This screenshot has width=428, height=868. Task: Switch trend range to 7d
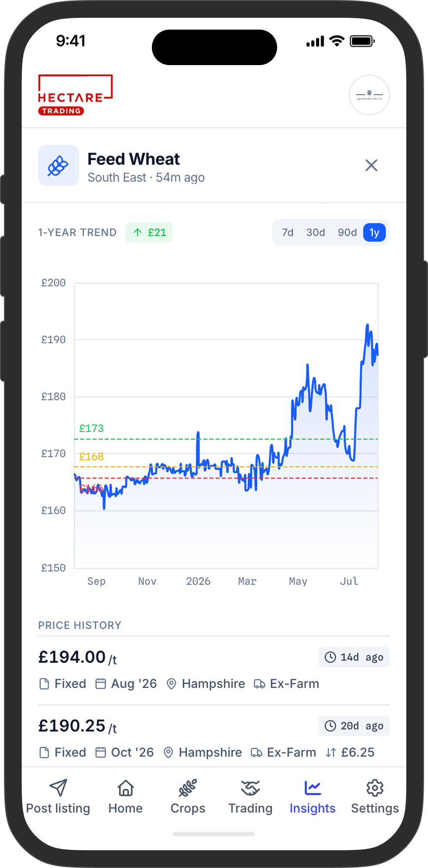(x=287, y=232)
